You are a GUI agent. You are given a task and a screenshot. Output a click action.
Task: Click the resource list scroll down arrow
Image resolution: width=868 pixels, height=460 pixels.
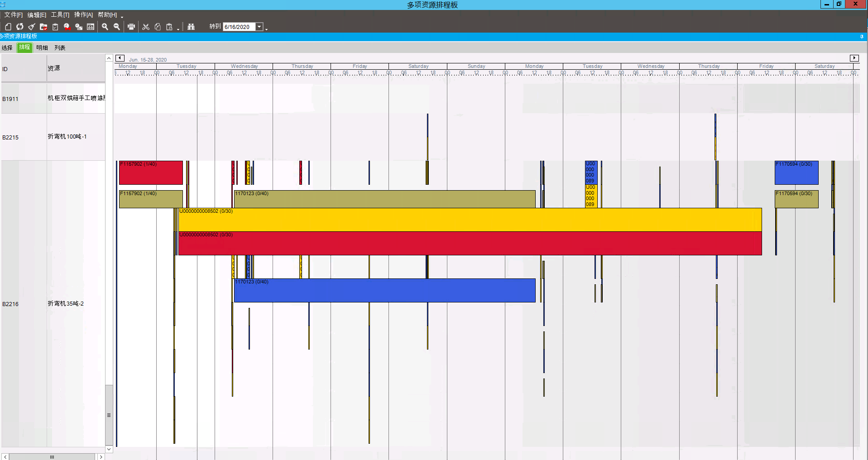109,449
